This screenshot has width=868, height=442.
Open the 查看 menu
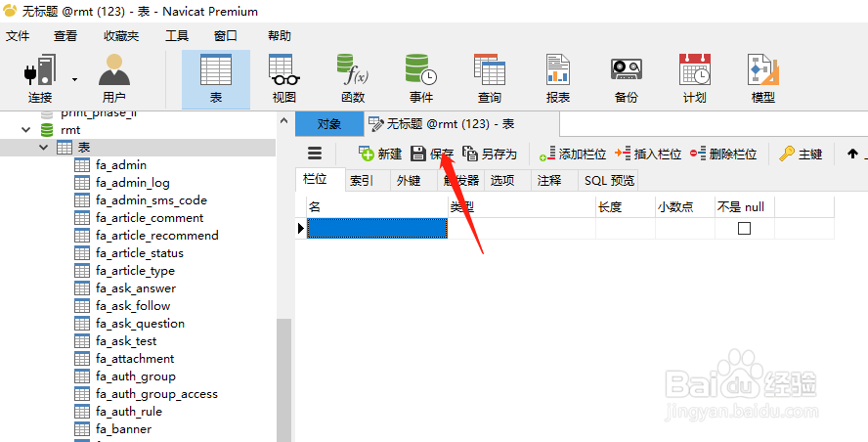pos(65,36)
